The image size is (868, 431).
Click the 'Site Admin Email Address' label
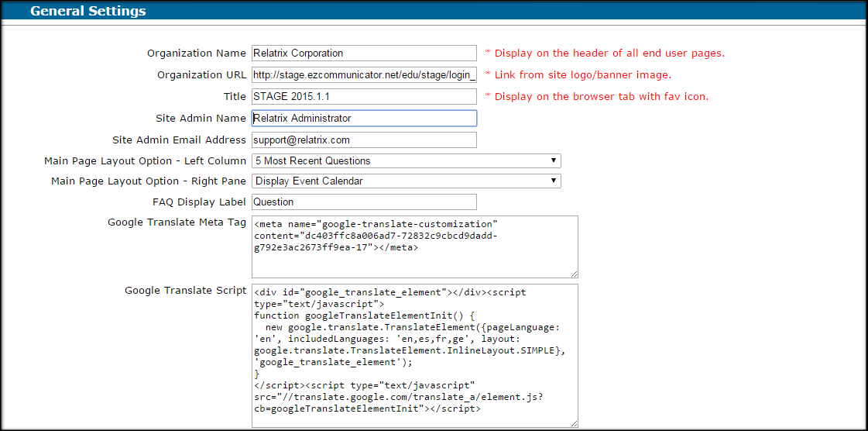pyautogui.click(x=180, y=140)
